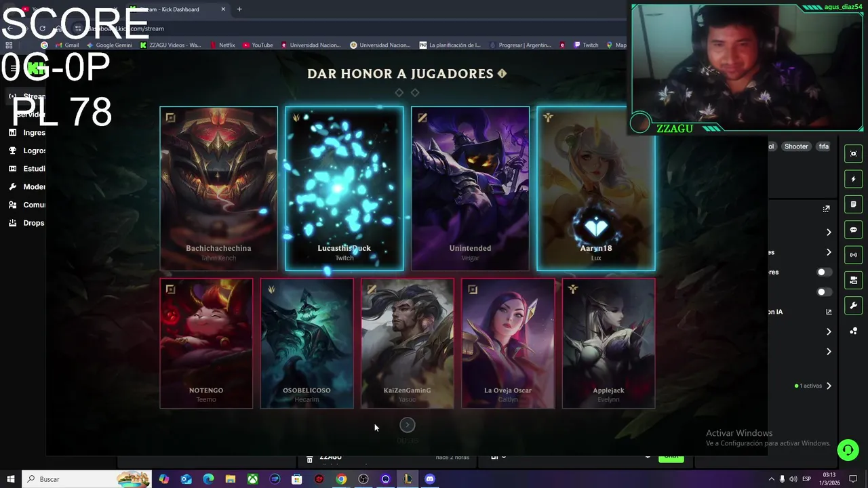Open Discord from the taskbar
This screenshot has width=868, height=488.
430,479
